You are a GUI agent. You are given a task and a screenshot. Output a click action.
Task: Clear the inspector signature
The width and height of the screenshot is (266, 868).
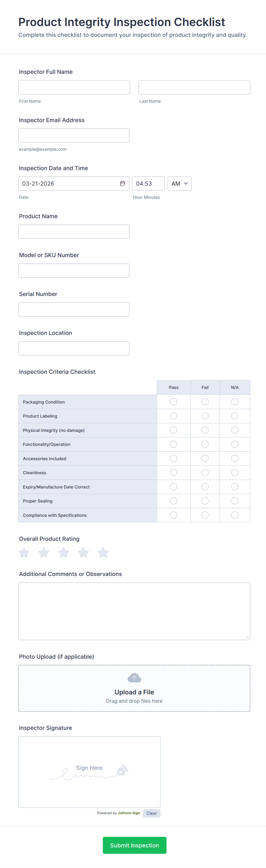151,813
